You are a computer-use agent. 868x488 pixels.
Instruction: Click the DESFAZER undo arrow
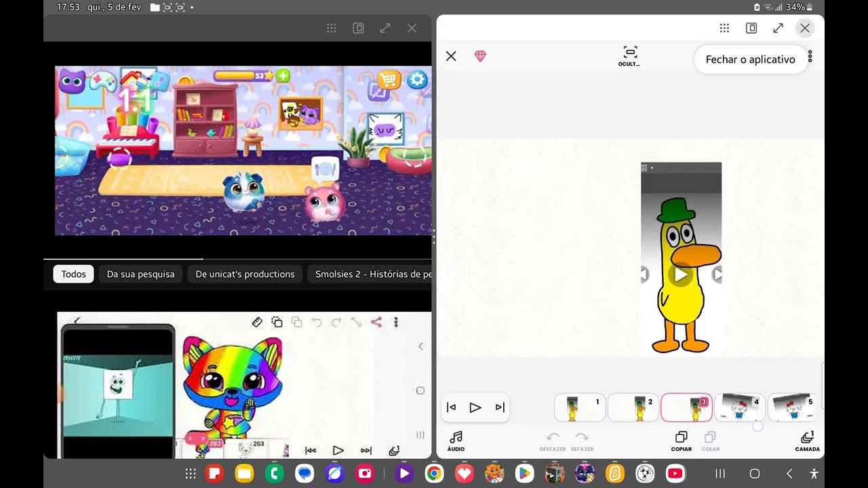pos(553,441)
